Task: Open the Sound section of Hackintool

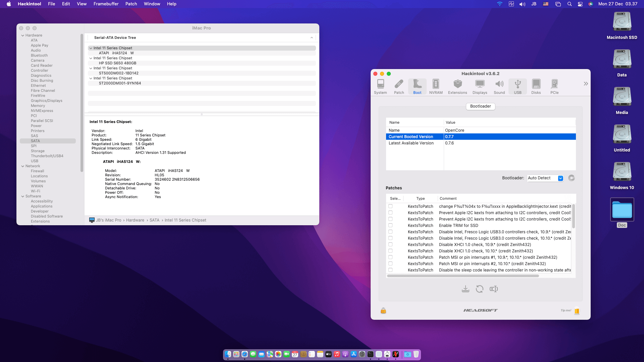Action: [499, 86]
